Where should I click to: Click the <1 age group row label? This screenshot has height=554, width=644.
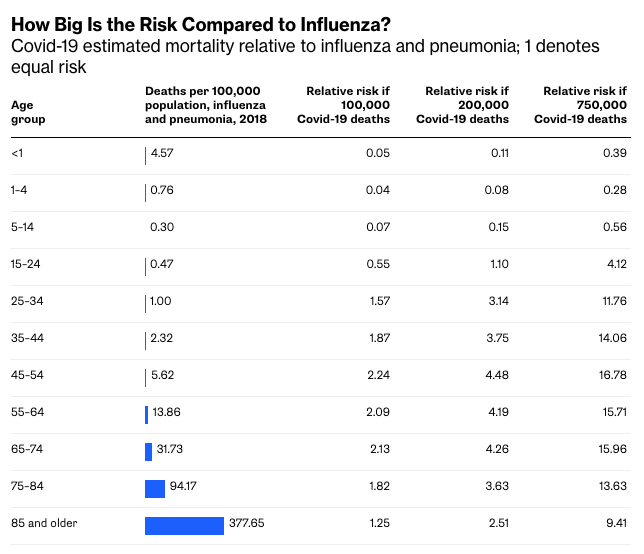click(x=18, y=153)
